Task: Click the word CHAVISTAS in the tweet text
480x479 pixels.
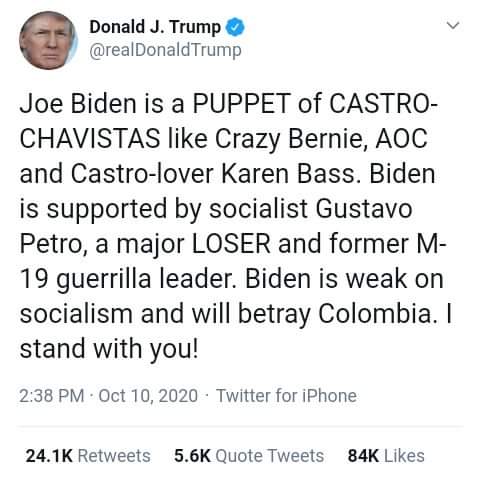Action: point(90,138)
